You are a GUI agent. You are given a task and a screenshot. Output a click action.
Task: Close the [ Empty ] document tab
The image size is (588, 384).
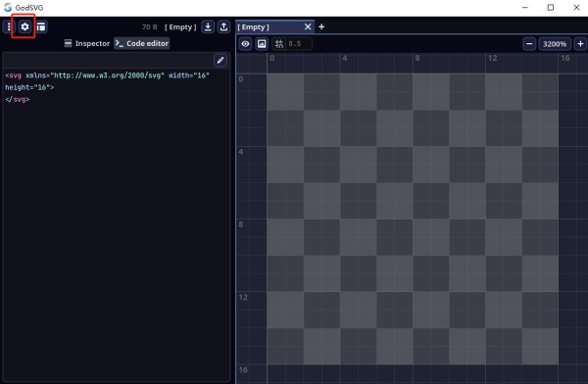[308, 26]
